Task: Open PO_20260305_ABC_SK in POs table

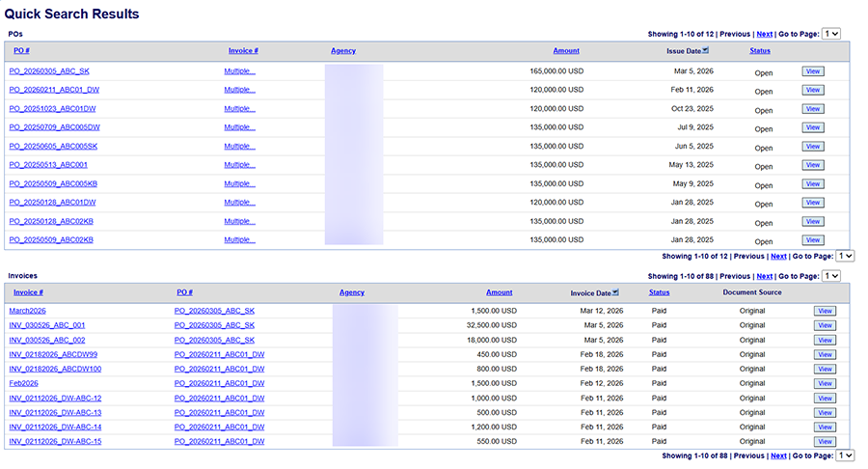Action: [x=49, y=70]
